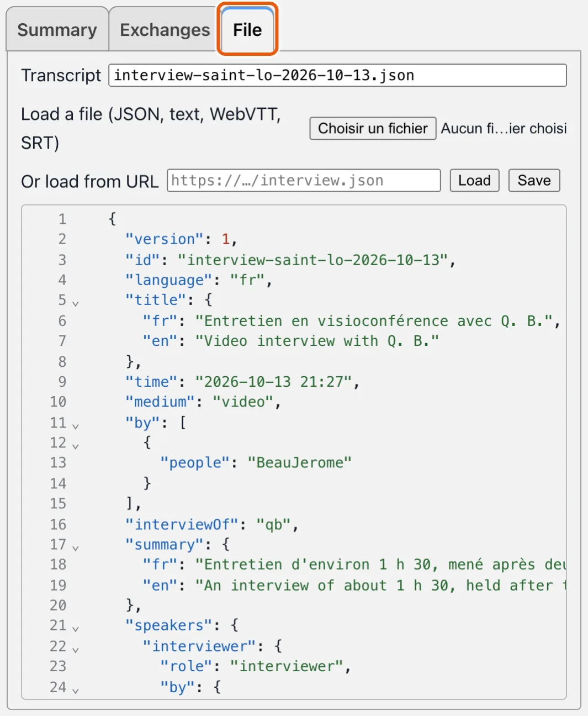Click the "medium" key on line 10
Viewport: 588px width, 716px height.
point(160,402)
